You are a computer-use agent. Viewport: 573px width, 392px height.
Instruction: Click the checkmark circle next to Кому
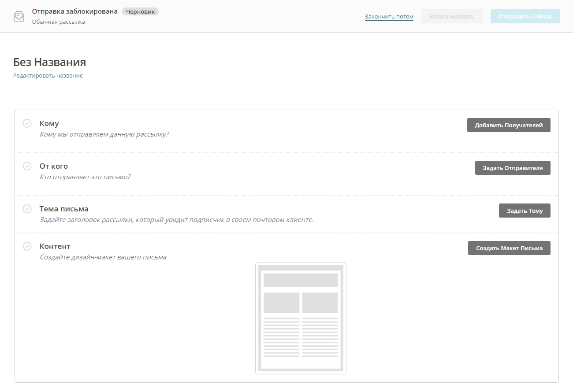27,123
